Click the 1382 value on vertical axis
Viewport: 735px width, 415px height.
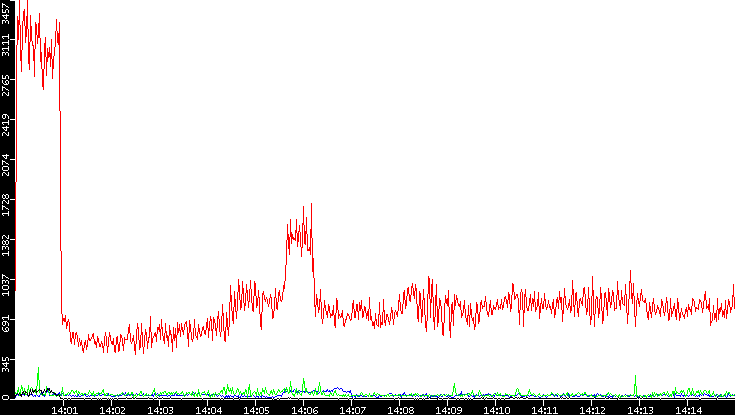(6, 244)
